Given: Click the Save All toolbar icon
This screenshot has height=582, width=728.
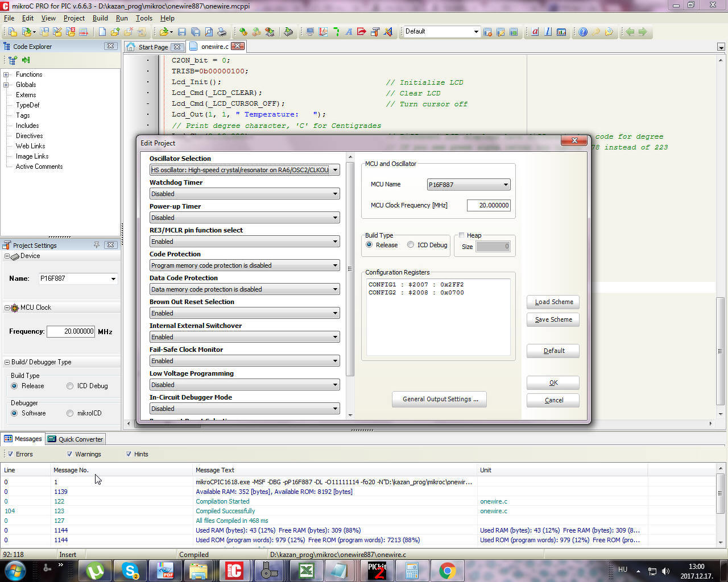Looking at the screenshot, I should [195, 32].
